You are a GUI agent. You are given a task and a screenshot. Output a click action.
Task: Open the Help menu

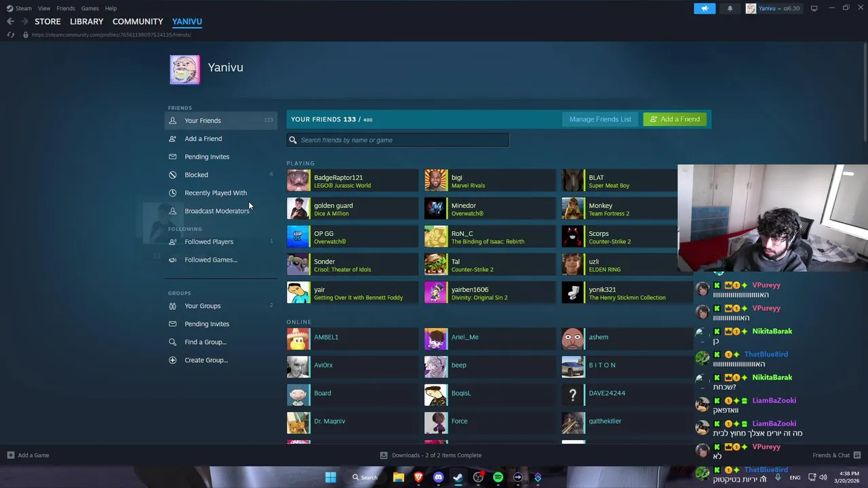coord(111,8)
